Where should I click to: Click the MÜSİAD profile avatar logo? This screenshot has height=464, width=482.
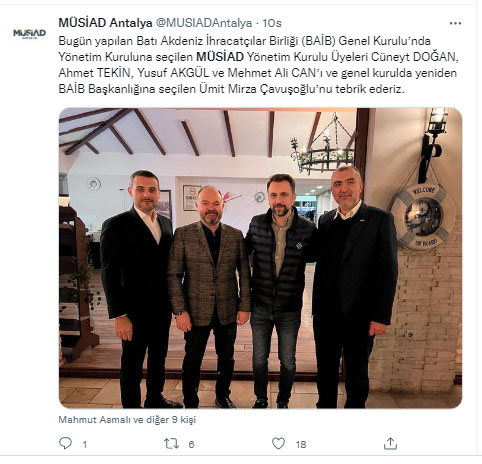point(29,33)
